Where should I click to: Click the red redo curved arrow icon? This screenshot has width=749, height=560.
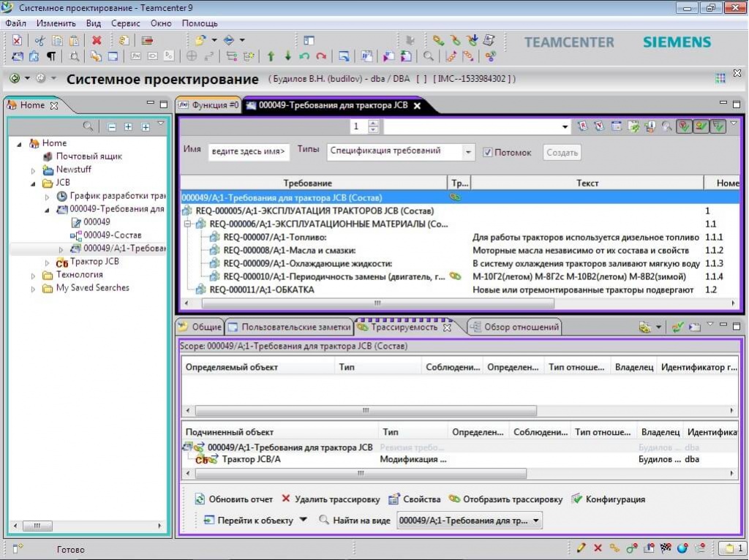(322, 56)
